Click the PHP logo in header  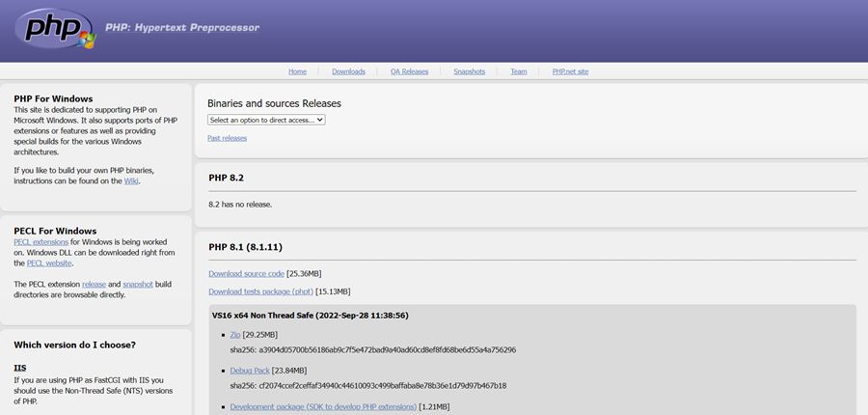(55, 30)
